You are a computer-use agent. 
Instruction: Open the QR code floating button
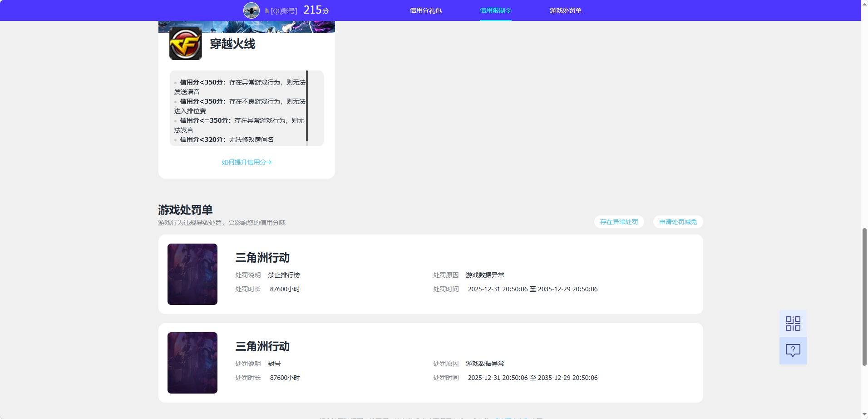[x=793, y=324]
